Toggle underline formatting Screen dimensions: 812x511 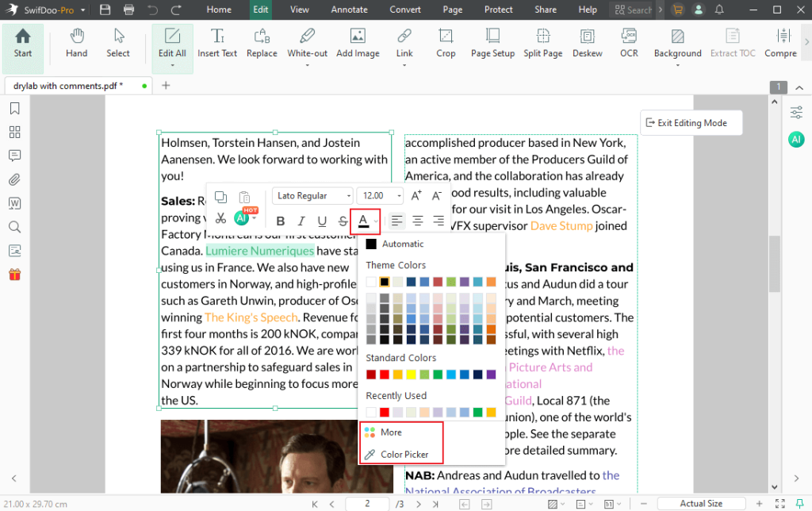tap(320, 221)
